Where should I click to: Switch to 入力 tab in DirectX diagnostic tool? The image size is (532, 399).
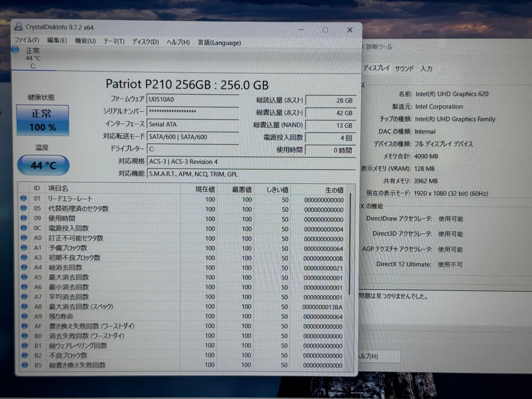[x=426, y=69]
